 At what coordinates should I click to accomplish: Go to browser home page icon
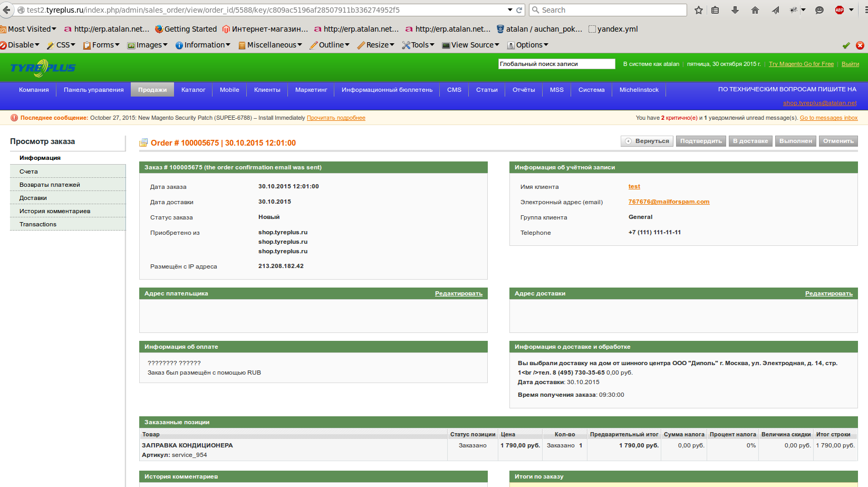(x=755, y=10)
